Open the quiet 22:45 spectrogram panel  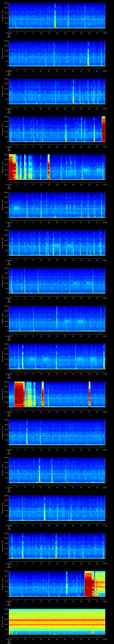click(x=57, y=318)
